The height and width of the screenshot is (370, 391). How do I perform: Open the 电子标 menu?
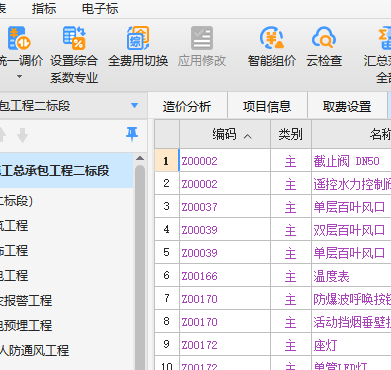click(x=100, y=9)
